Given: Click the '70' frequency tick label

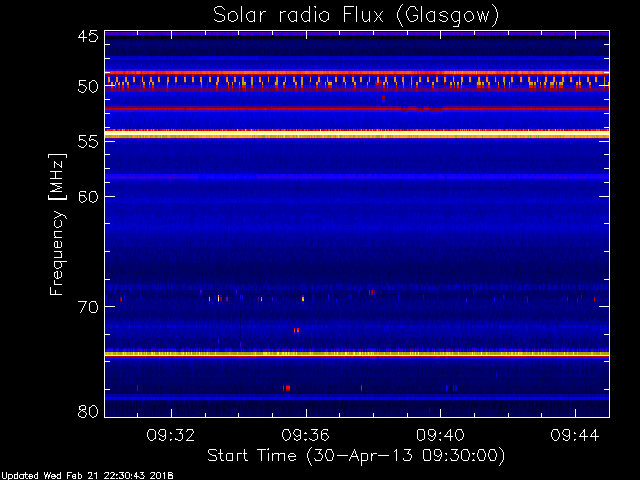Looking at the screenshot, I should 88,307.
